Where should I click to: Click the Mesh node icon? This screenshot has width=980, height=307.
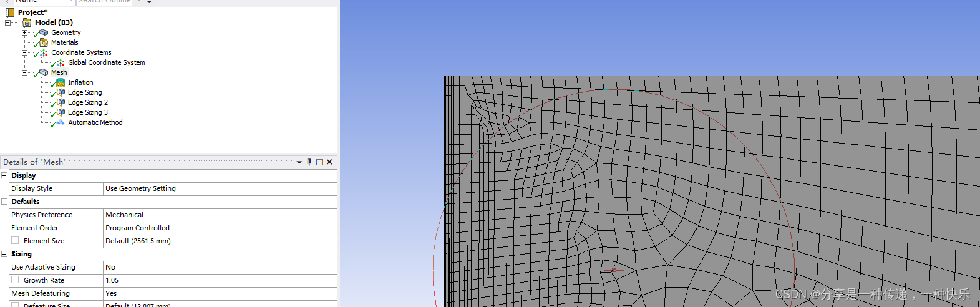(44, 72)
